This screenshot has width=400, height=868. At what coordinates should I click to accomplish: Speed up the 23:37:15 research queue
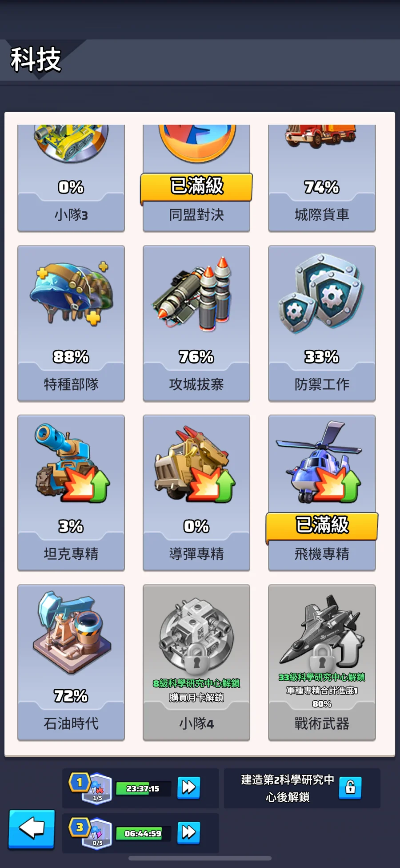[188, 788]
